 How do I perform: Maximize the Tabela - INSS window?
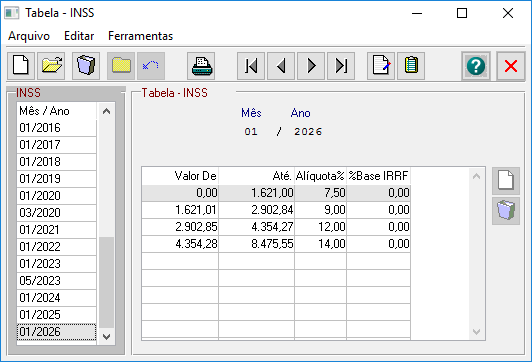pyautogui.click(x=462, y=13)
